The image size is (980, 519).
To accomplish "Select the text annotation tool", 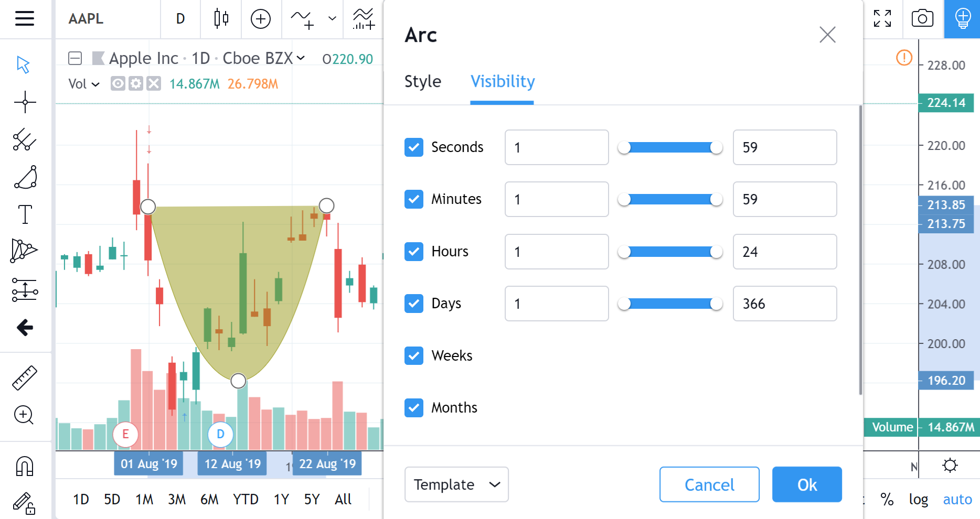I will point(24,214).
